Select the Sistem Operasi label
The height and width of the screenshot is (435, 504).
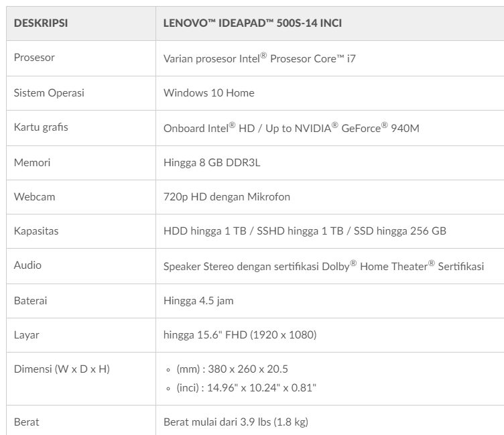(x=49, y=92)
